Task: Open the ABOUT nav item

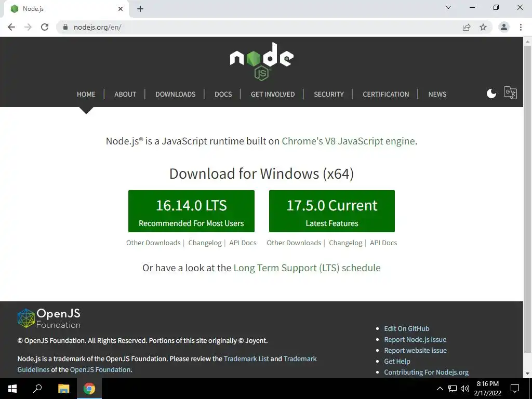Action: click(125, 95)
